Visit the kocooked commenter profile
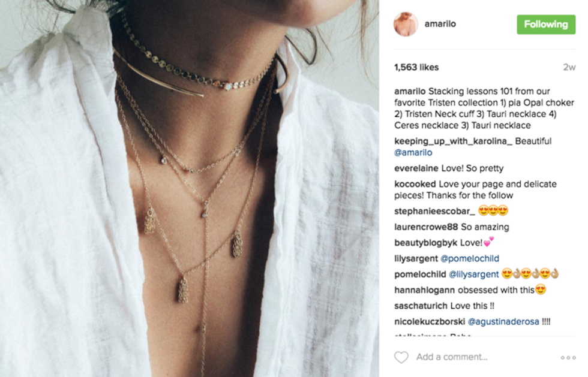 click(415, 184)
